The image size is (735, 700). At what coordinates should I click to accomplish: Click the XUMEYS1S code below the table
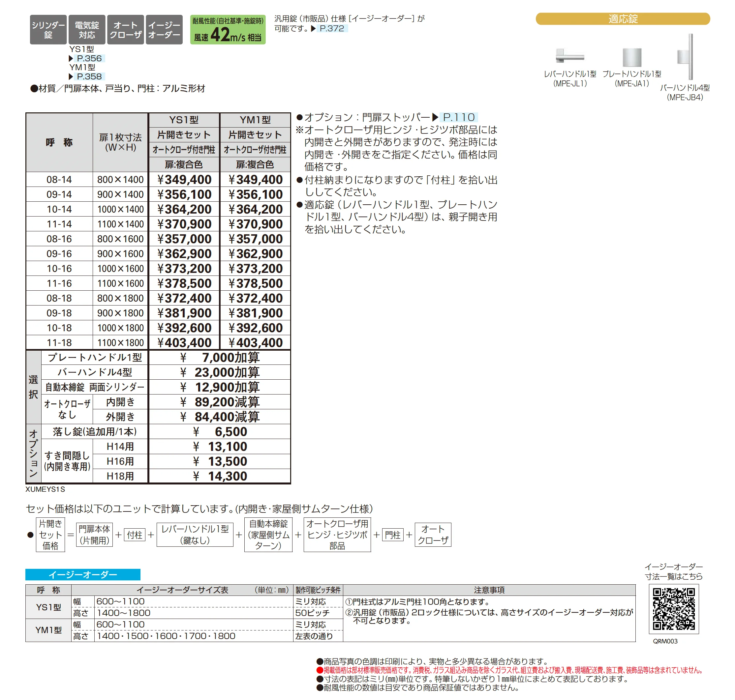pos(45,489)
